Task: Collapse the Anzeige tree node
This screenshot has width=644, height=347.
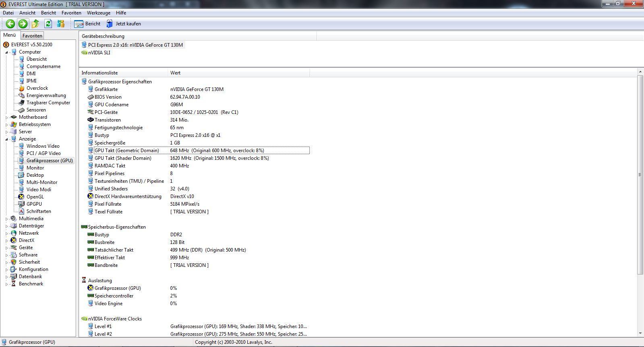Action: click(7, 139)
